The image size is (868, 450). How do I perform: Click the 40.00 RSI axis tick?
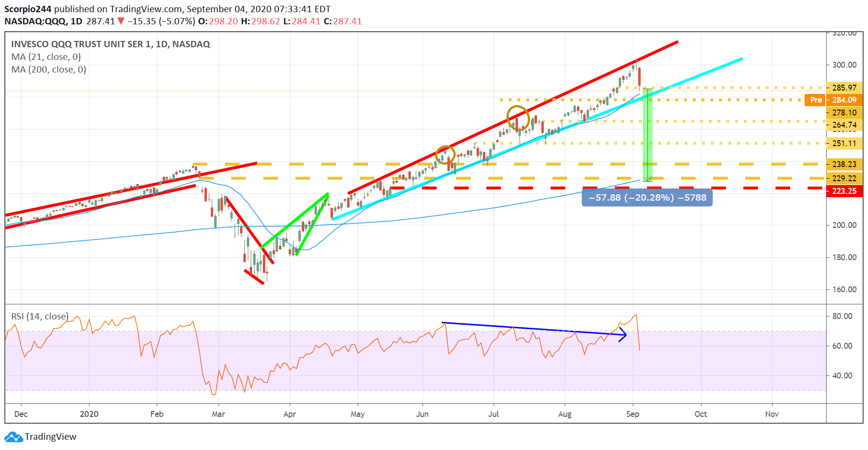pos(842,375)
